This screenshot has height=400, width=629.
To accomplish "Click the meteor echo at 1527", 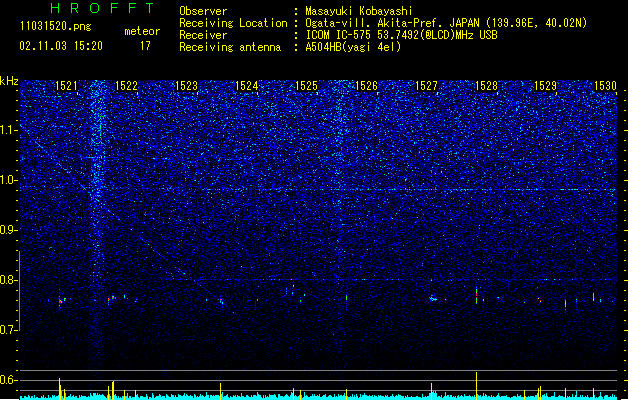I will coord(432,298).
